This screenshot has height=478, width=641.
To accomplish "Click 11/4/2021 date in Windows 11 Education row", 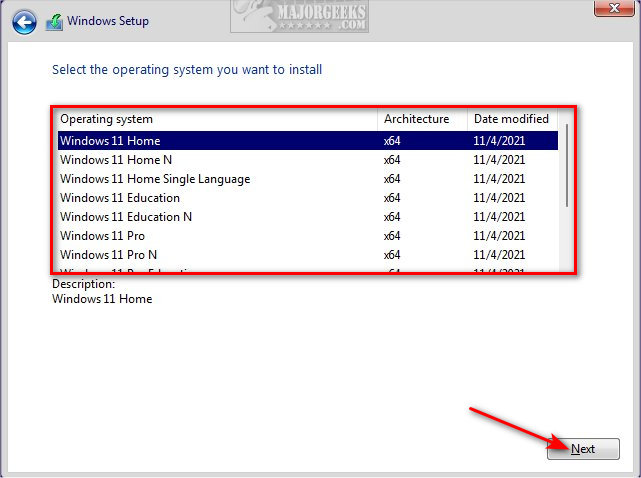I will coord(499,198).
